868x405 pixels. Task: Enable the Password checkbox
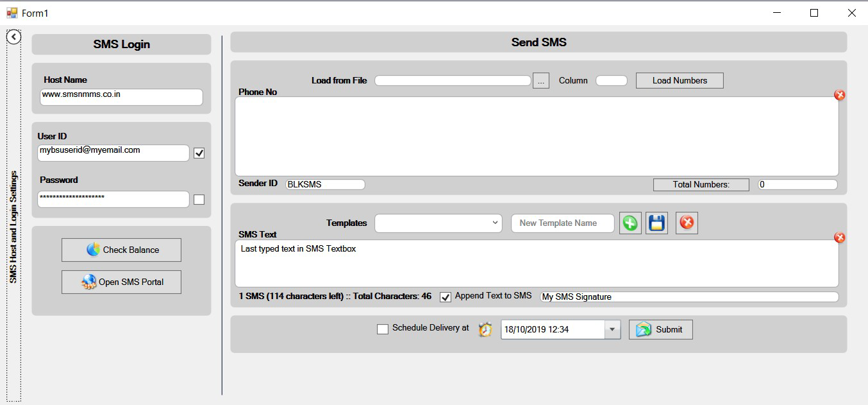tap(199, 200)
